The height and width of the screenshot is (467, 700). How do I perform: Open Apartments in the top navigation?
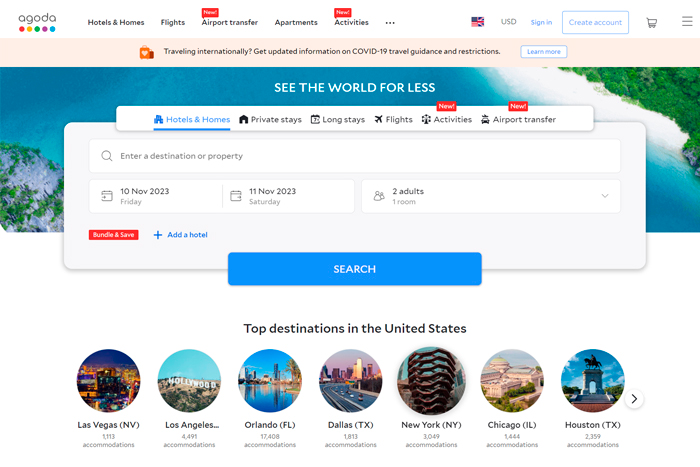pos(296,22)
